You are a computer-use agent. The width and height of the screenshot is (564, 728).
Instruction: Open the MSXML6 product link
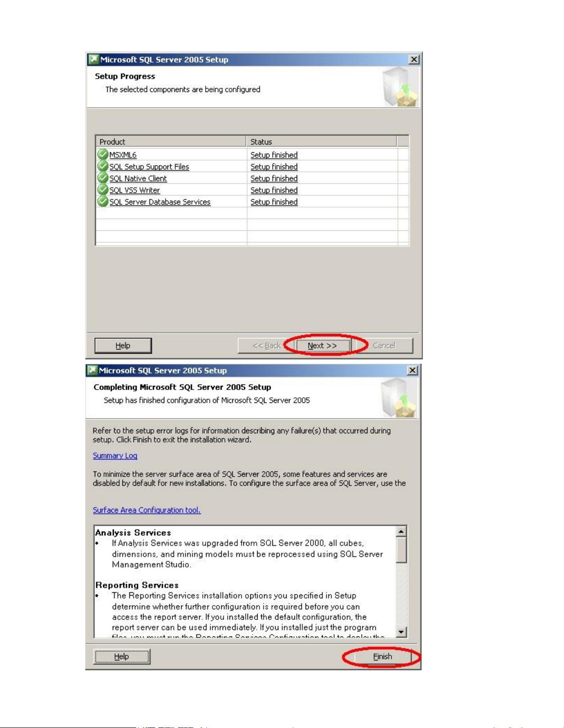123,155
